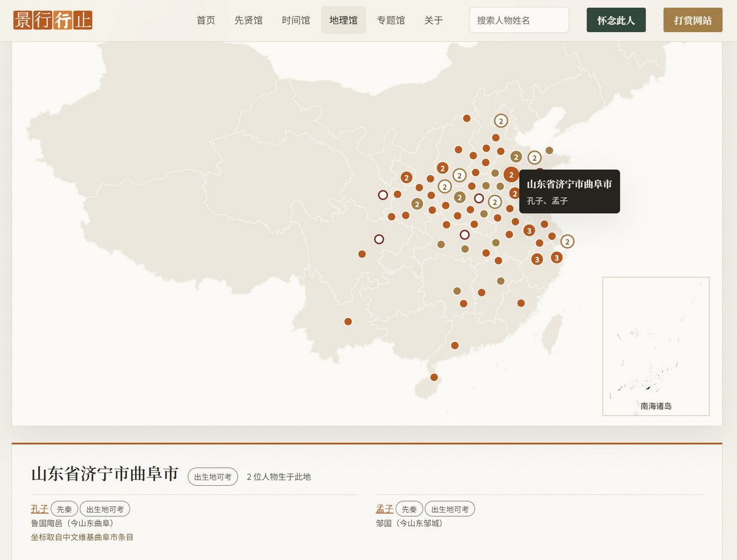
Task: Click tooltip title 山东省济宁市曲阜市
Action: tap(569, 184)
